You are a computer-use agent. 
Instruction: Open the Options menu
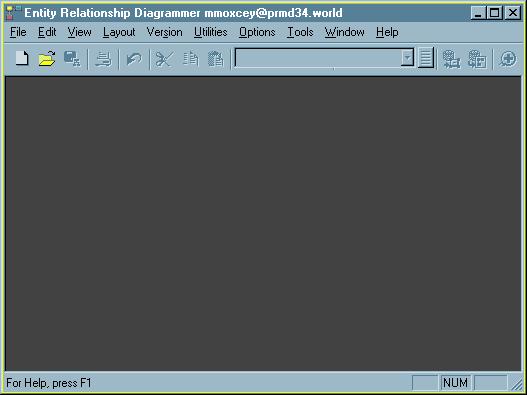[257, 32]
